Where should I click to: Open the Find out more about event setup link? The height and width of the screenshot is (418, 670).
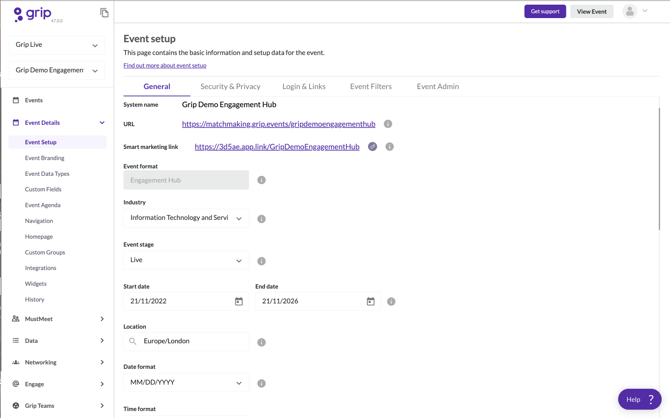[x=165, y=66]
